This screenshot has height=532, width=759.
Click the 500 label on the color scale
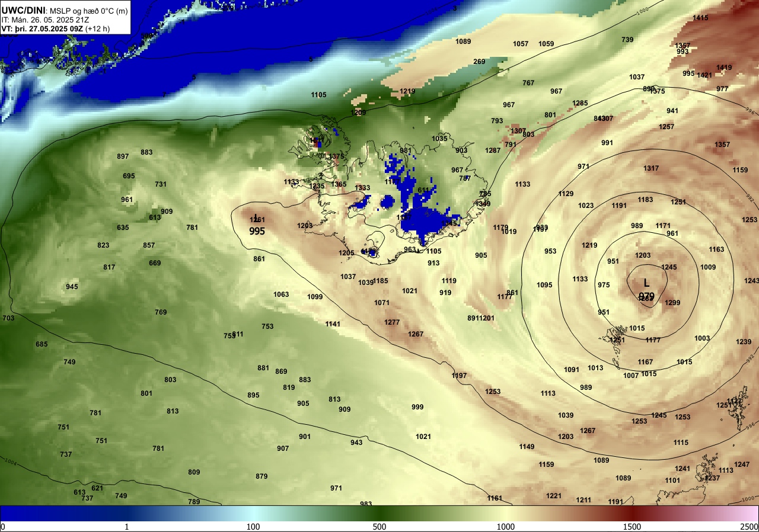(x=379, y=527)
